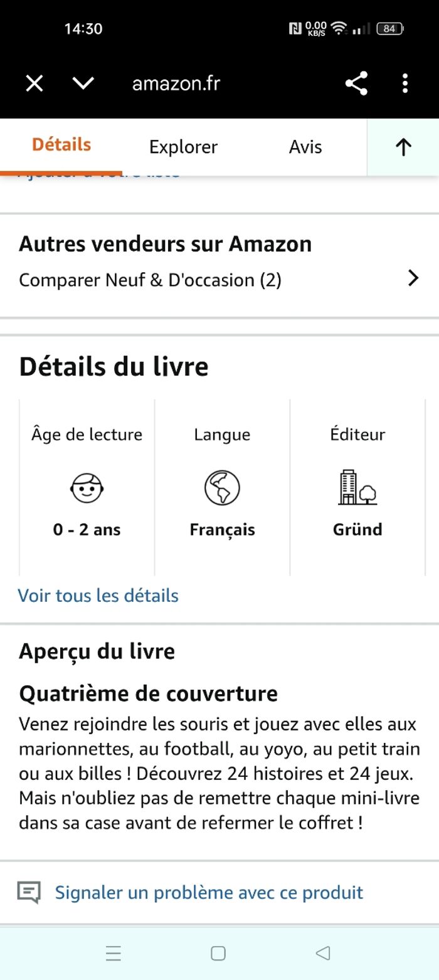Expand the Comparer Neuf & D'occasion chevron

tap(413, 278)
